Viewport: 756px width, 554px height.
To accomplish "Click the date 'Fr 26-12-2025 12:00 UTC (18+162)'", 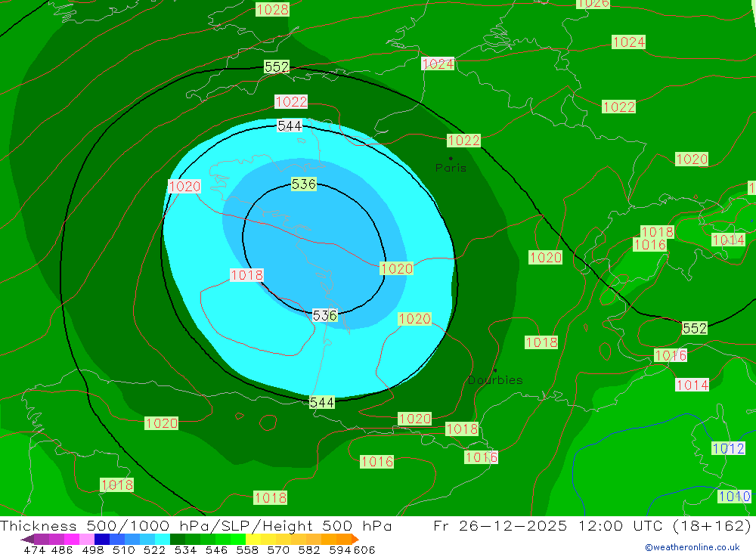I will (593, 525).
